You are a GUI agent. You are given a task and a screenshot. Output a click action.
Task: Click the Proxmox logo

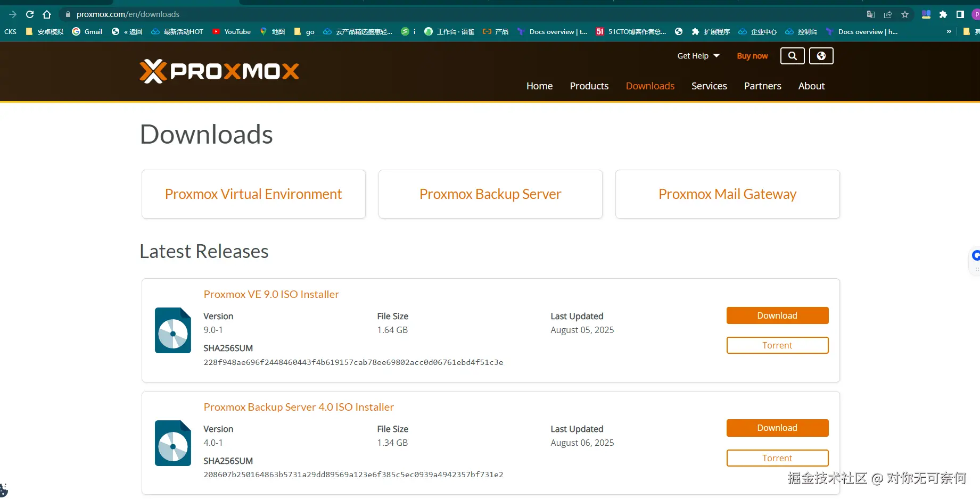tap(219, 71)
